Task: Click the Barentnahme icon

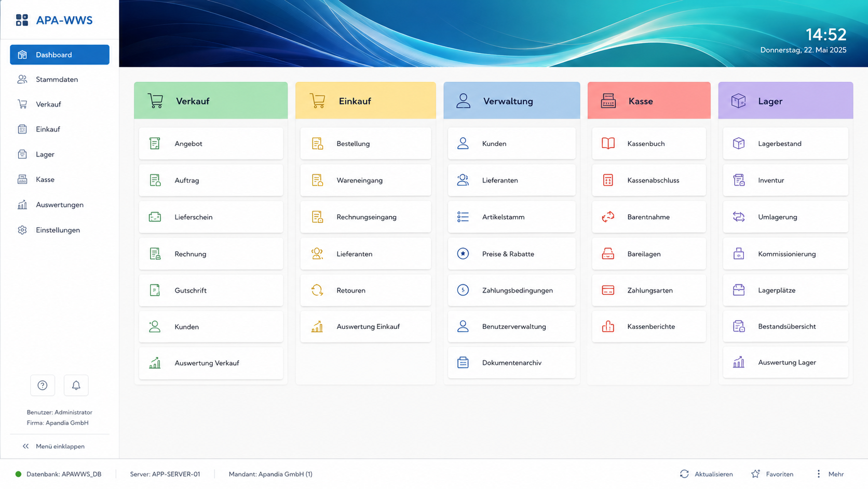Action: tap(608, 217)
